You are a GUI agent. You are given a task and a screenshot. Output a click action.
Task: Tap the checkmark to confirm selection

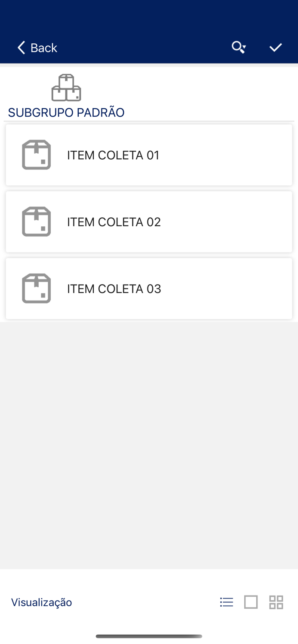(276, 47)
